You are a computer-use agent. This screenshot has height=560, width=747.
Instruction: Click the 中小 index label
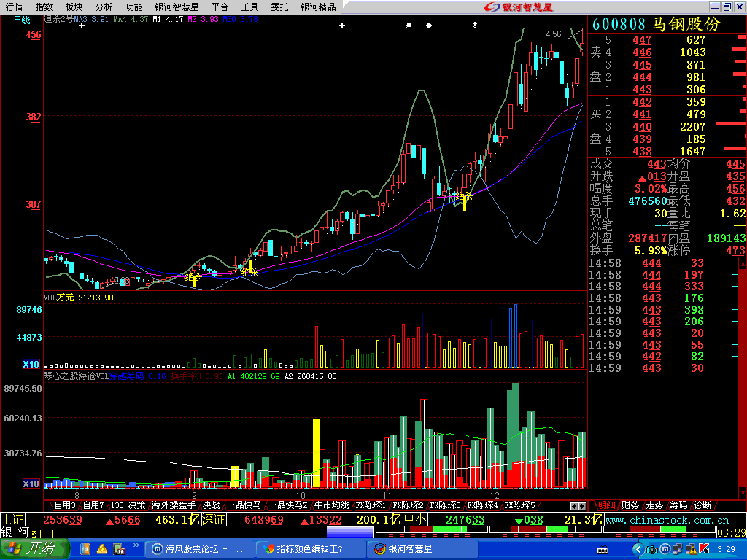(x=415, y=519)
